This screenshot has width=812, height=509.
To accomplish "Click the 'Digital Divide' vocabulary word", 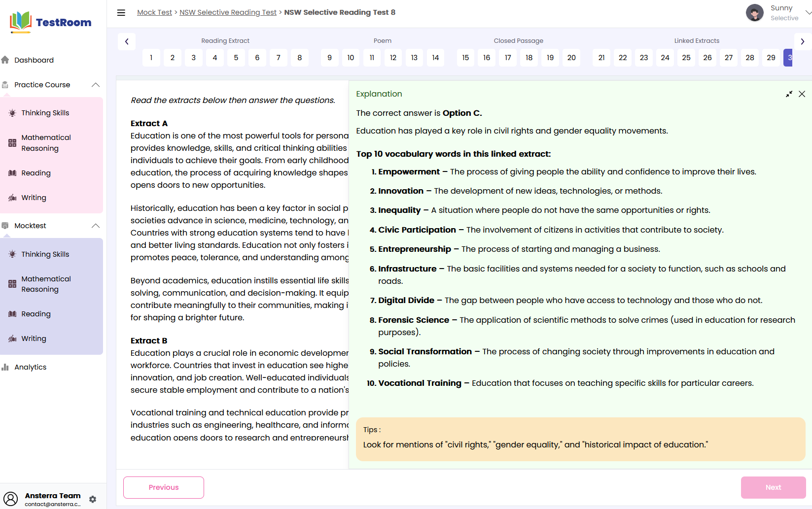I will click(406, 300).
